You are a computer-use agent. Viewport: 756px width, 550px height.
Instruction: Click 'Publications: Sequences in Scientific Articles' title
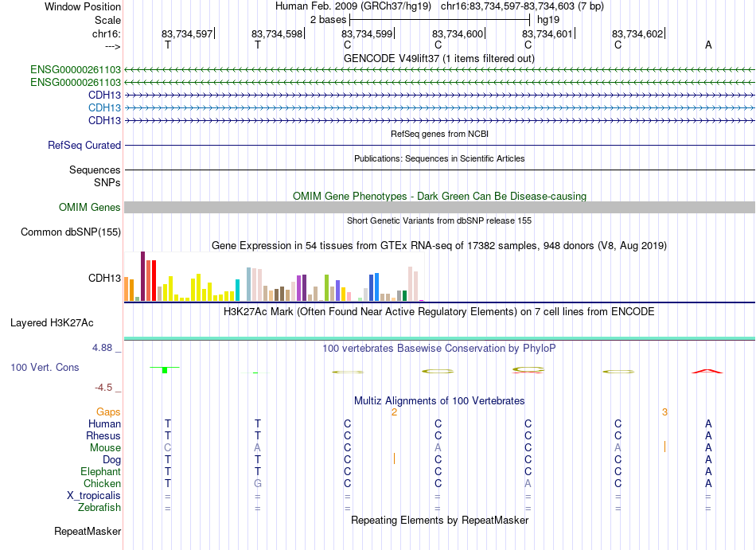click(439, 158)
